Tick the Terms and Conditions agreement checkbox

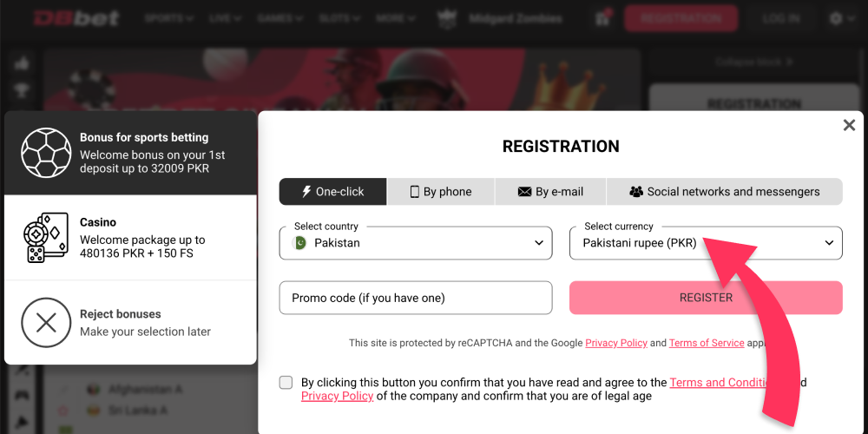pos(286,383)
